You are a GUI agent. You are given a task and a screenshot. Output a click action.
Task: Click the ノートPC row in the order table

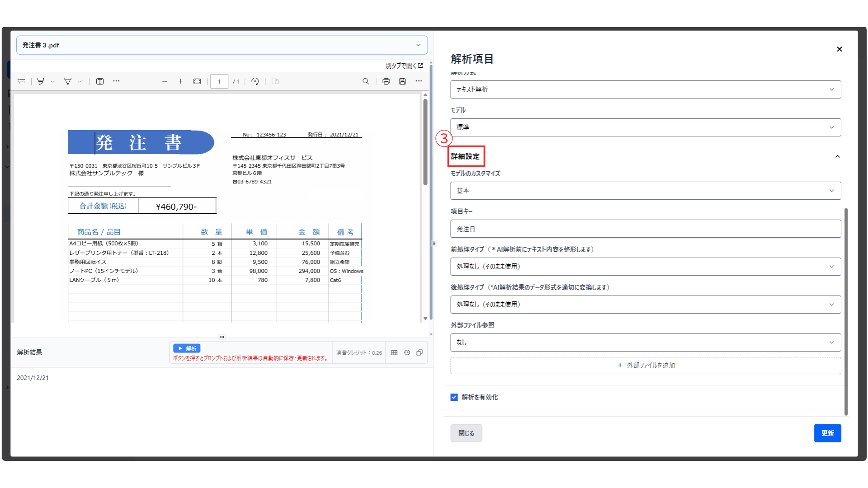(215, 271)
